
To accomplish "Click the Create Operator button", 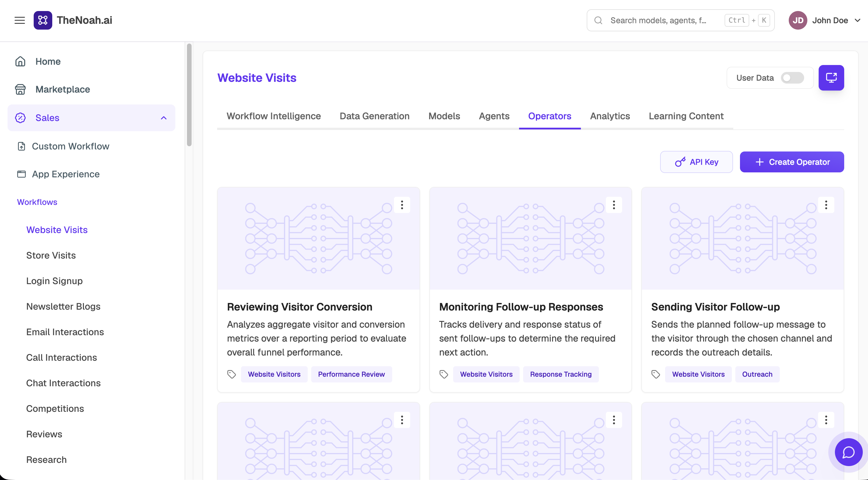I will (x=792, y=162).
